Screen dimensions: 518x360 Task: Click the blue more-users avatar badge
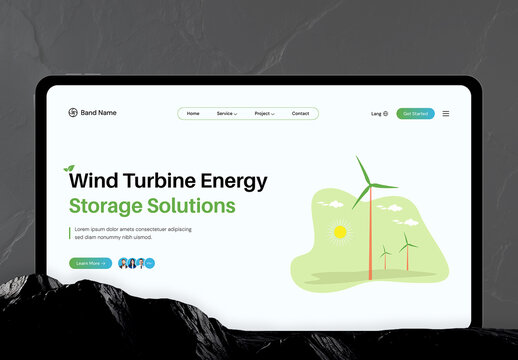[x=150, y=263]
